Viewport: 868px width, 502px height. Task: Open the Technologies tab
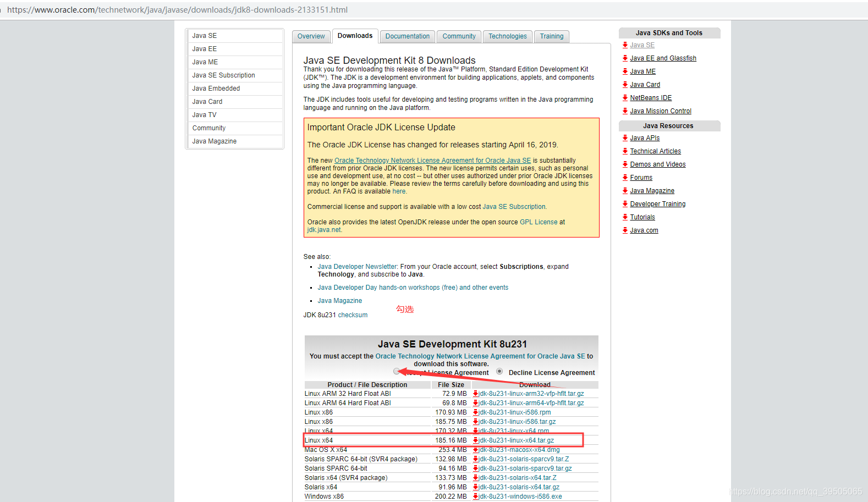pos(508,36)
